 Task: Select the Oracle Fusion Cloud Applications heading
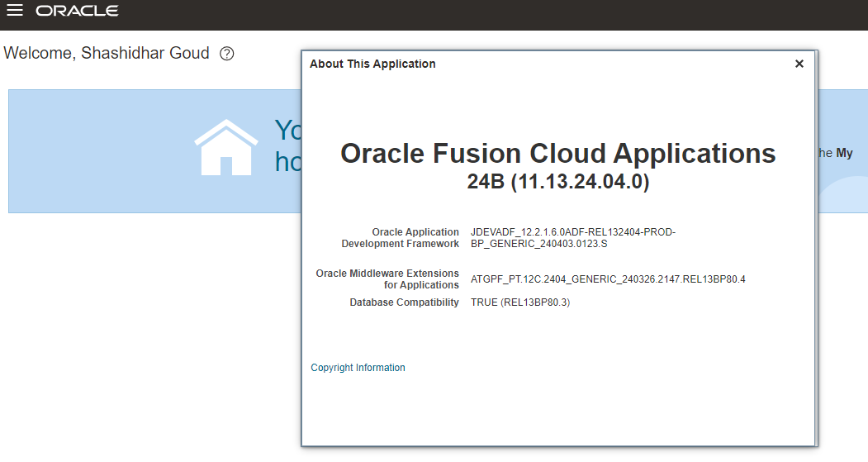coord(558,154)
